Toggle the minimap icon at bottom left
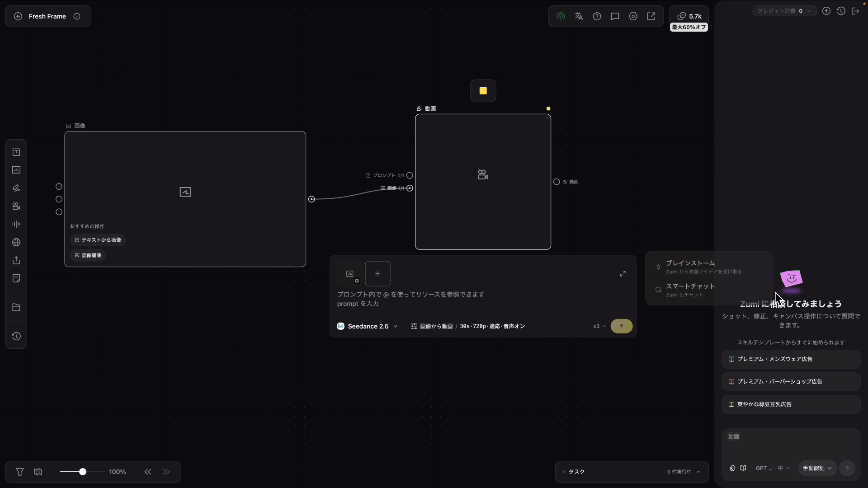This screenshot has height=488, width=868. point(38,472)
